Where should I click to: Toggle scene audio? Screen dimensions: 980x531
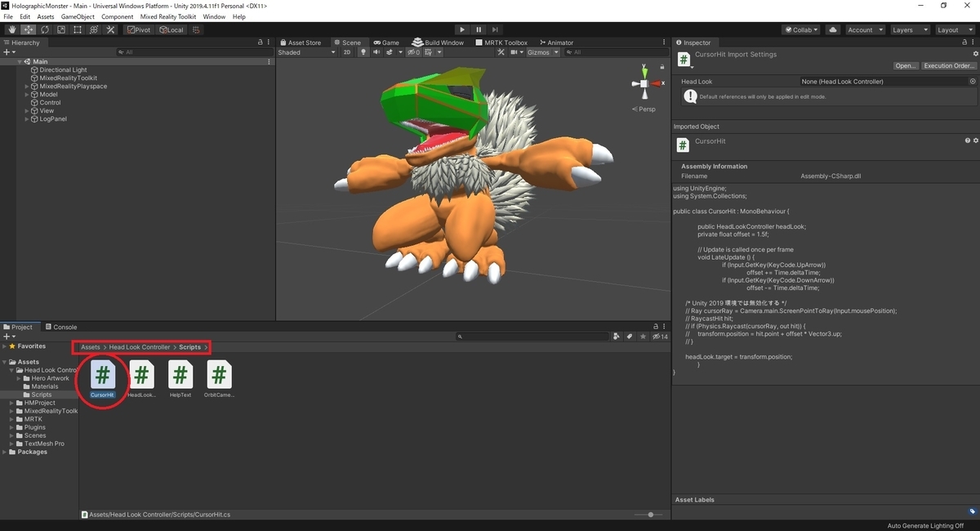tap(377, 52)
